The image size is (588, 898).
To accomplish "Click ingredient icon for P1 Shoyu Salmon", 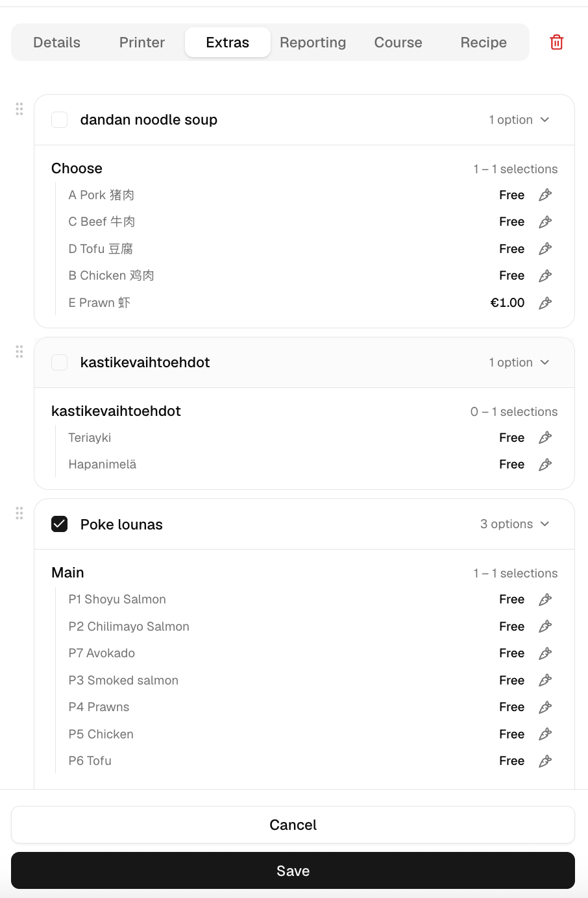I will pos(545,600).
